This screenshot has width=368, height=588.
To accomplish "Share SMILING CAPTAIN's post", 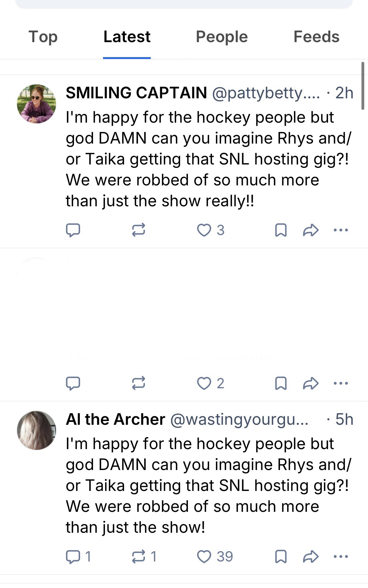I will point(311,230).
